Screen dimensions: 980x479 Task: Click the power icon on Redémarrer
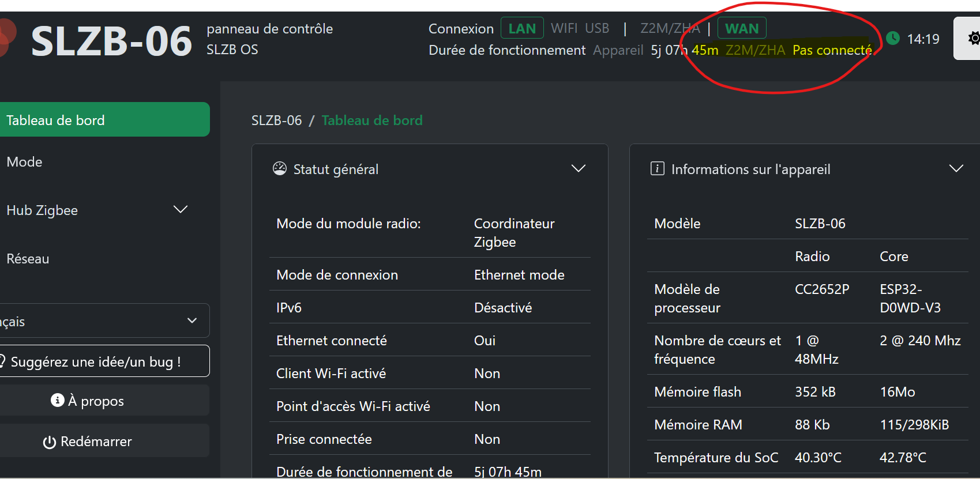(x=50, y=442)
